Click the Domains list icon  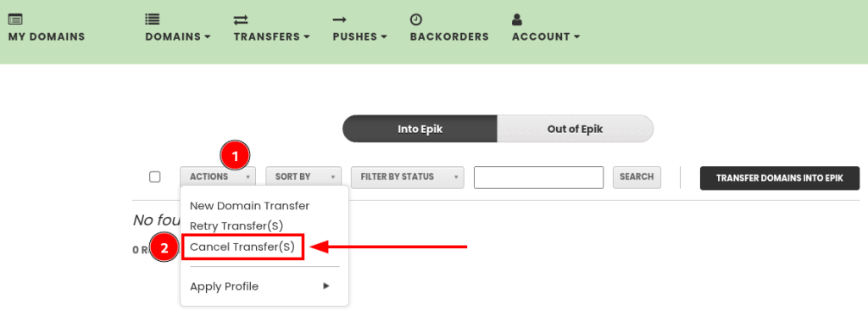tap(153, 19)
